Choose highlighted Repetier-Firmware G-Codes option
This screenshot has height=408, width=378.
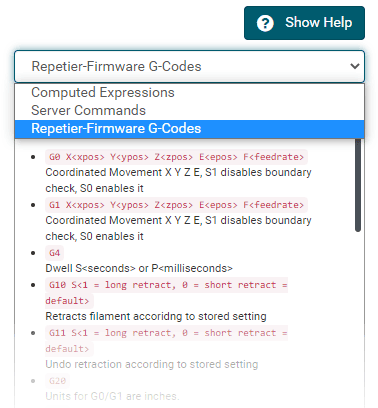[189, 129]
